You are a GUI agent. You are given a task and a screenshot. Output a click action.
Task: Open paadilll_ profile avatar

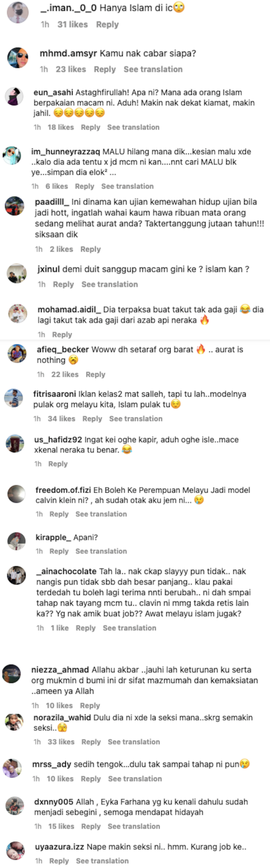[x=15, y=206]
